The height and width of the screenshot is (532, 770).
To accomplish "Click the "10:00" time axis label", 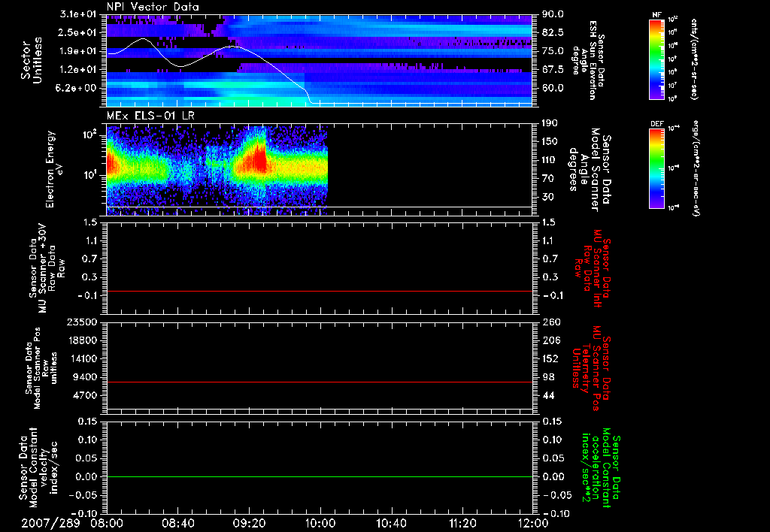I will pyautogui.click(x=320, y=523).
